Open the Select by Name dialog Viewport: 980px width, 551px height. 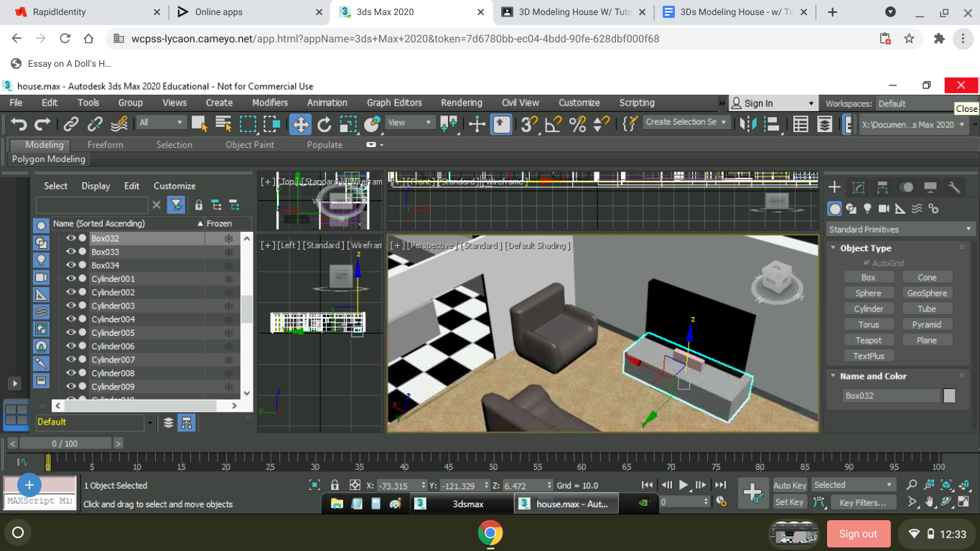click(223, 123)
